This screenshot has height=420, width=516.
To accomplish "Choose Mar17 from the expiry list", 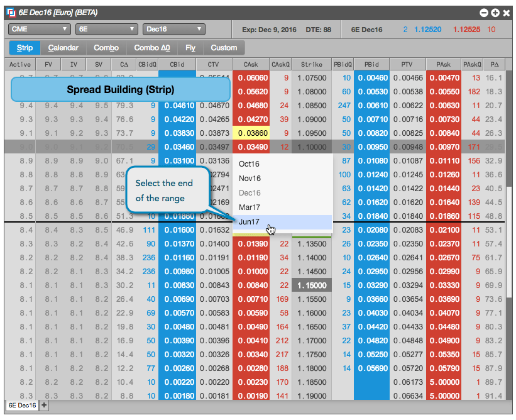I will coord(282,207).
